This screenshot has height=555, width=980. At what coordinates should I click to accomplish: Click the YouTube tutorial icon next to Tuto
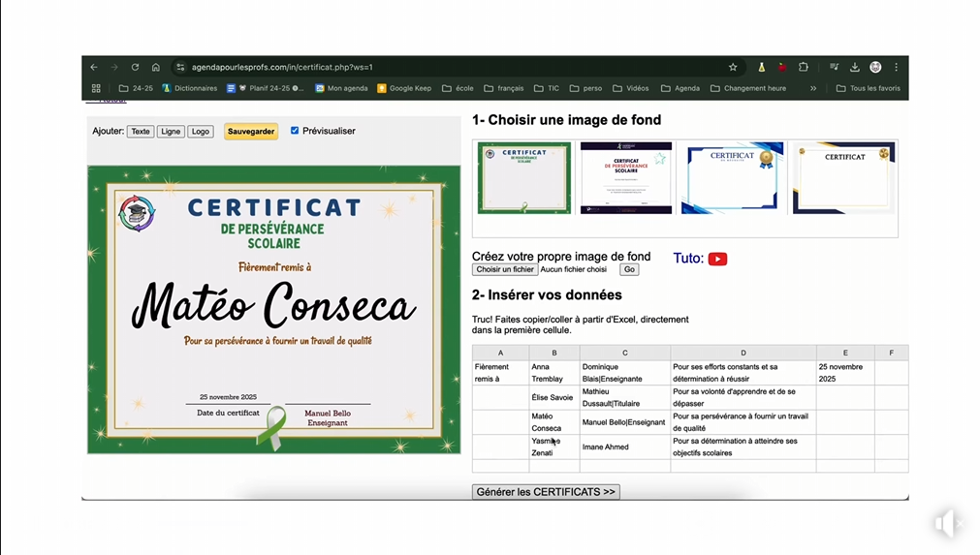point(717,259)
